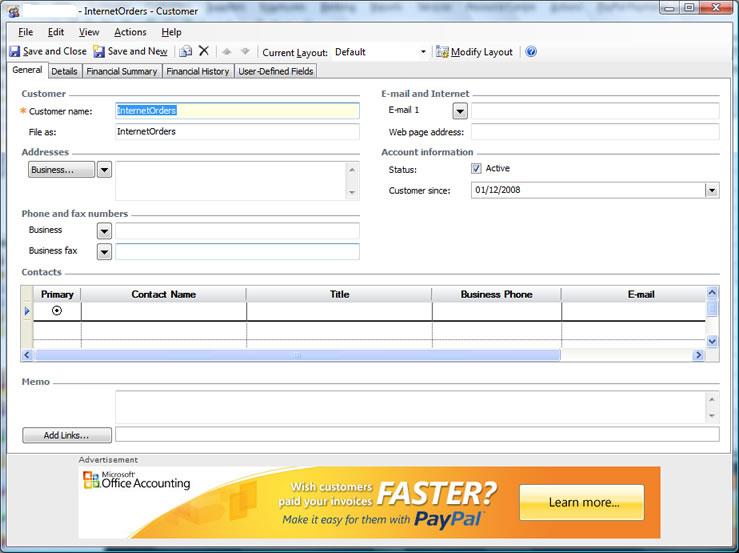Image resolution: width=739 pixels, height=553 pixels.
Task: Open the Edit menu
Action: [x=56, y=32]
